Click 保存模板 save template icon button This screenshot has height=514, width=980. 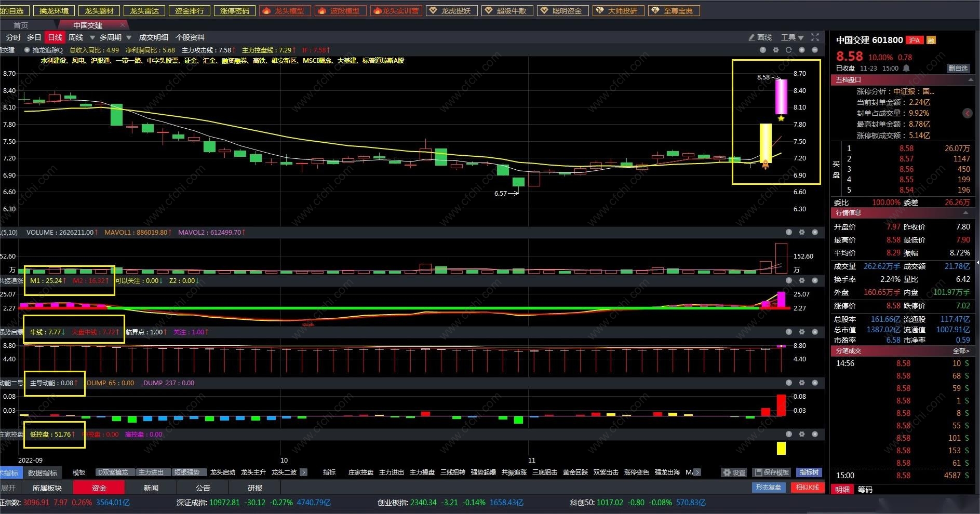(772, 472)
